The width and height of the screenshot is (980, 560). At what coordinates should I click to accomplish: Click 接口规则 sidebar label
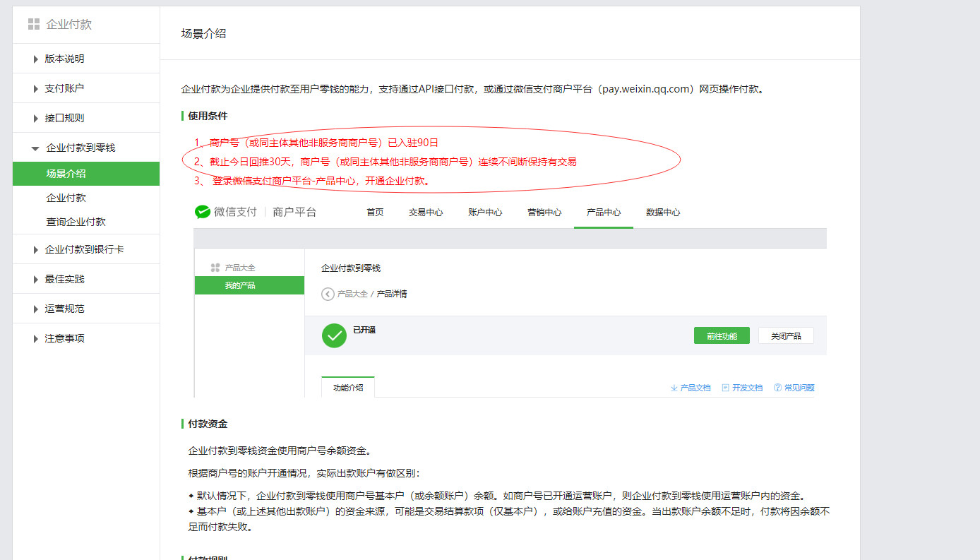point(64,118)
